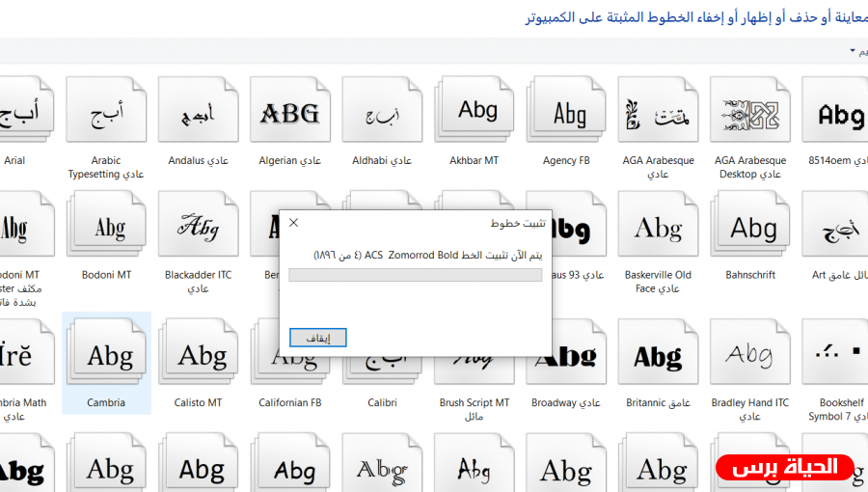The image size is (868, 492).
Task: Choose the Blackadder ITC font icon
Action: (x=199, y=229)
